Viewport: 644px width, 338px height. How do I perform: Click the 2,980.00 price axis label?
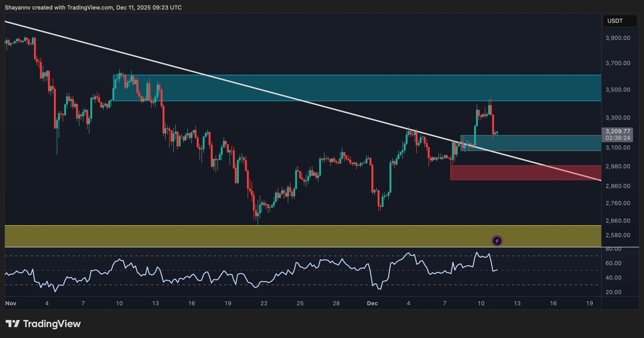point(618,166)
